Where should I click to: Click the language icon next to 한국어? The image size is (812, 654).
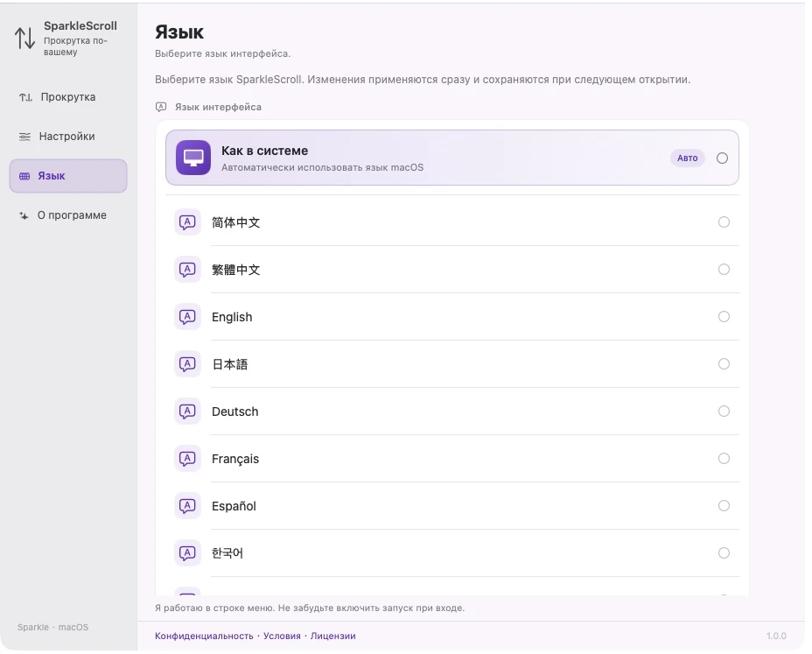pyautogui.click(x=187, y=553)
